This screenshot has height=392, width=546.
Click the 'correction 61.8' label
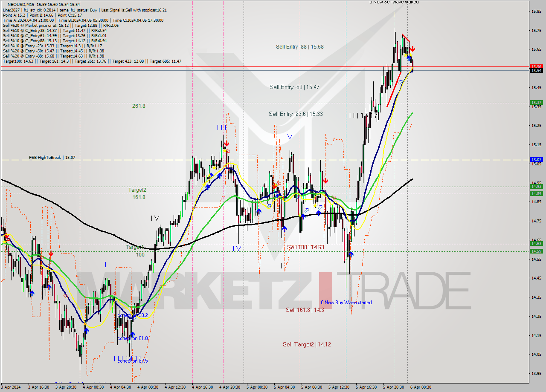coord(133,338)
